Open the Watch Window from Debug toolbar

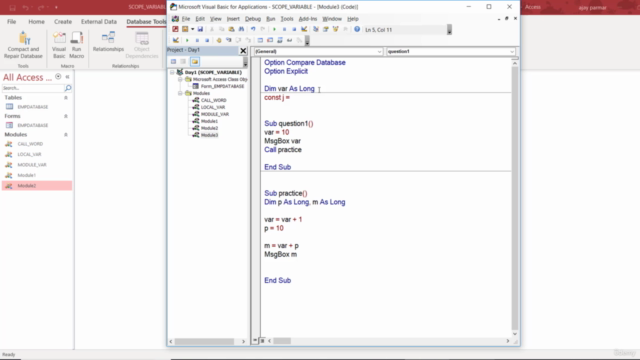tap(280, 40)
